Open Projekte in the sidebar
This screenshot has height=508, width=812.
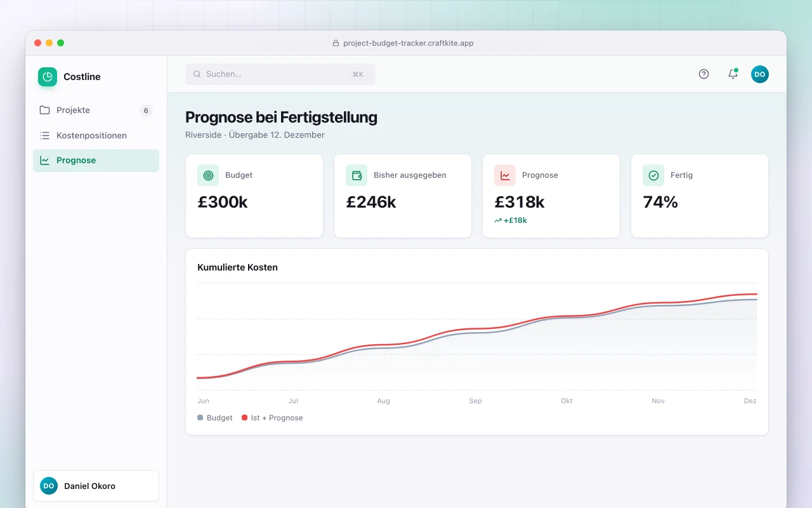pyautogui.click(x=96, y=110)
